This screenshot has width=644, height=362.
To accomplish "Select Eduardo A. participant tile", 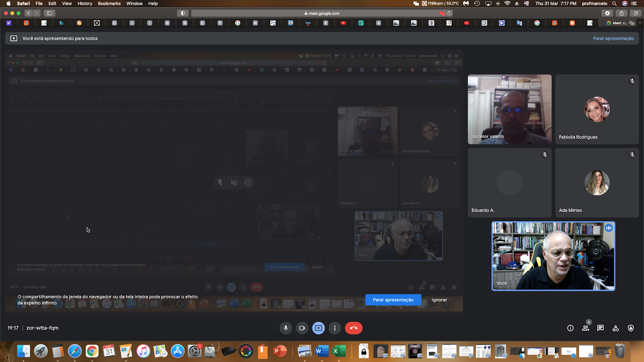I will (x=510, y=183).
